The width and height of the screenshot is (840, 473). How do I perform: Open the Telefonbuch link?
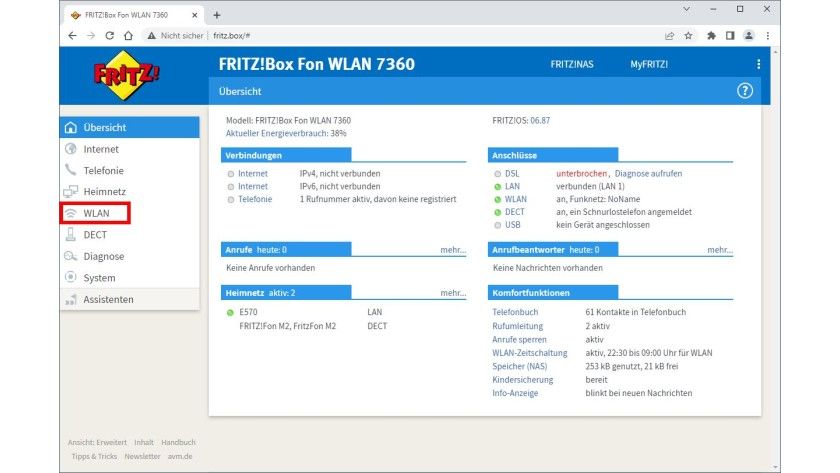pos(515,312)
